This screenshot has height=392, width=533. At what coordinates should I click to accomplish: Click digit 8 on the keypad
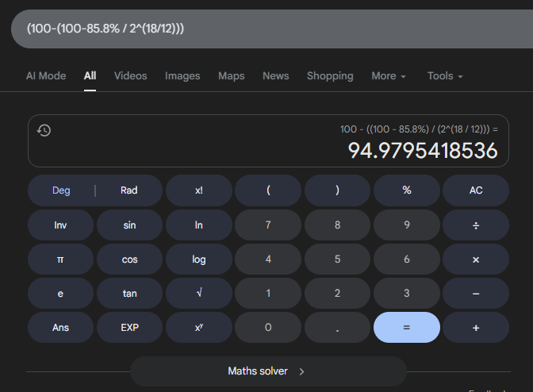pos(337,225)
